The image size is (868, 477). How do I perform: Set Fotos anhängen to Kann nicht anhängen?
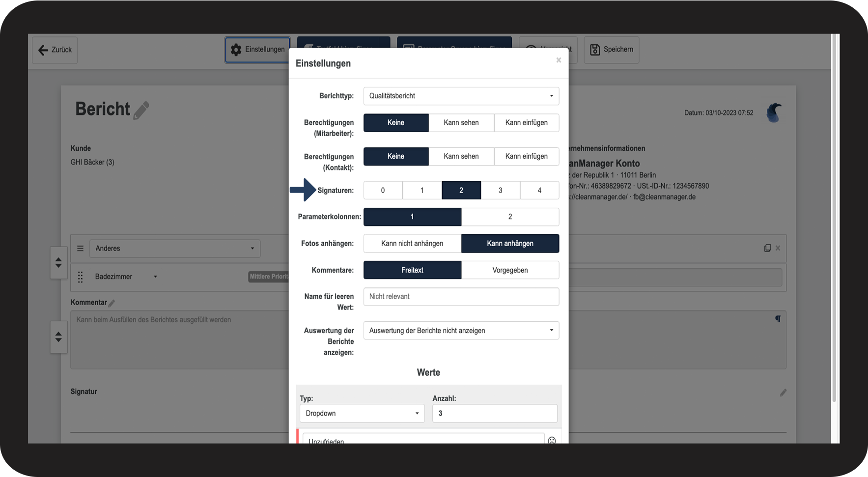tap(412, 244)
